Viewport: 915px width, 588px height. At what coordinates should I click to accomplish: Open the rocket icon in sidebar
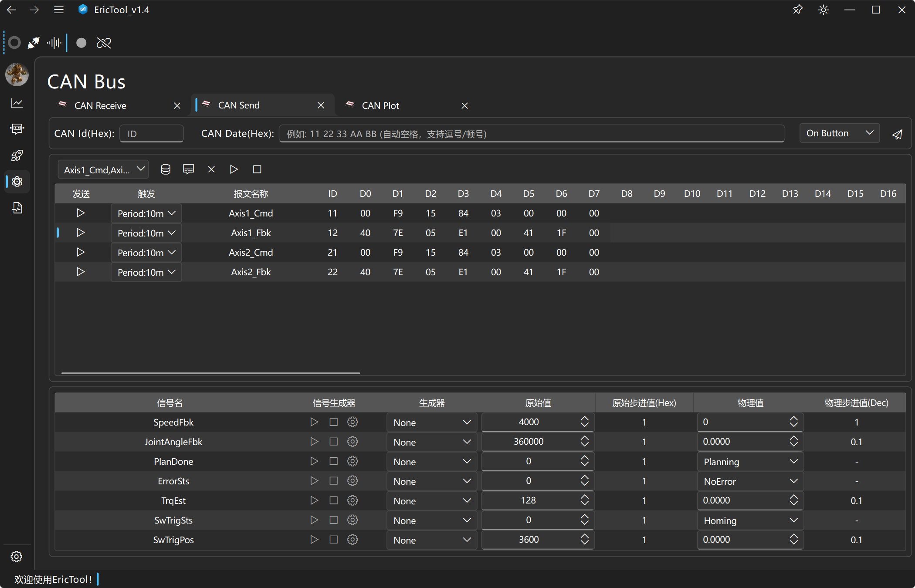tap(17, 155)
